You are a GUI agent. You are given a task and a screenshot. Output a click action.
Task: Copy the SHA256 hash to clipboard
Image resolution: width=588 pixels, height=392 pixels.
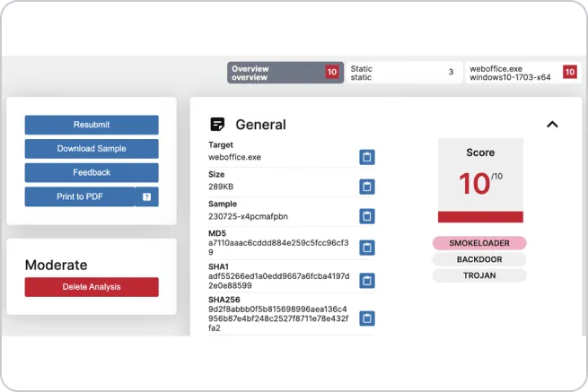[367, 318]
